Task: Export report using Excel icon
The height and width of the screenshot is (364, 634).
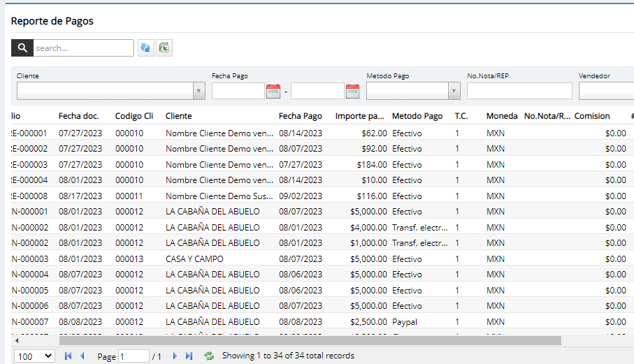Action: (x=164, y=48)
